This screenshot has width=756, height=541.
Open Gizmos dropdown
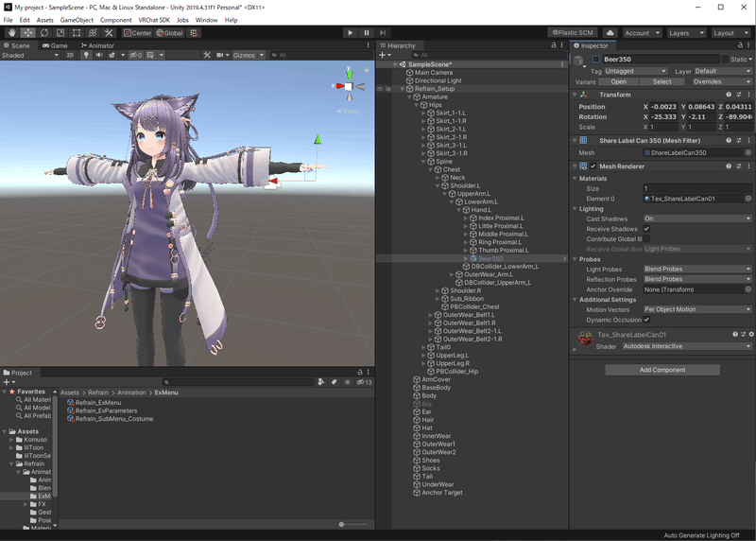click(249, 55)
